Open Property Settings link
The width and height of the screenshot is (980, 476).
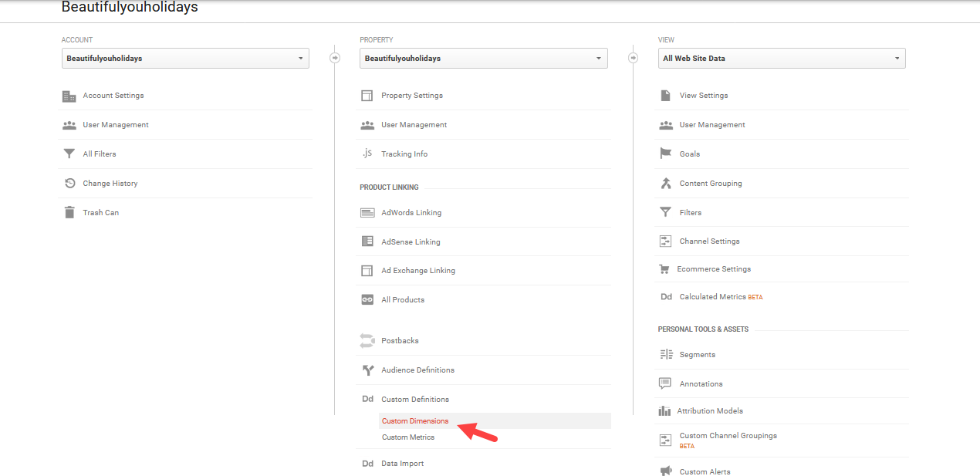411,96
